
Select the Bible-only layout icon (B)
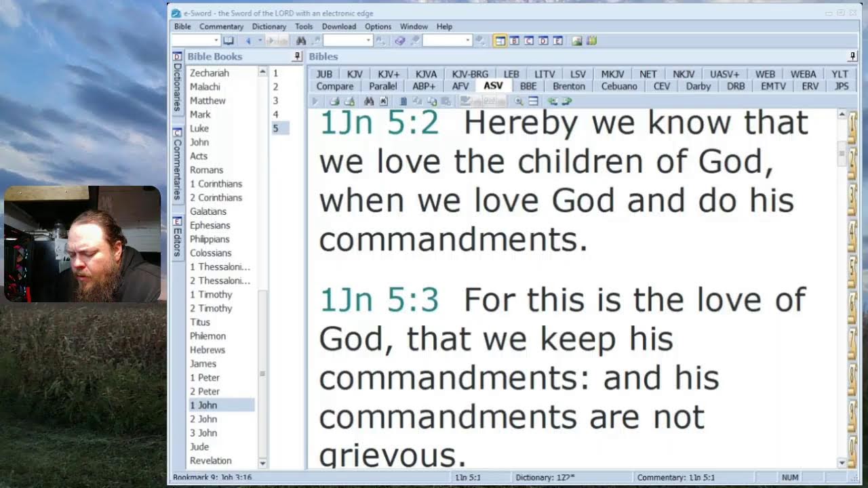(x=515, y=41)
